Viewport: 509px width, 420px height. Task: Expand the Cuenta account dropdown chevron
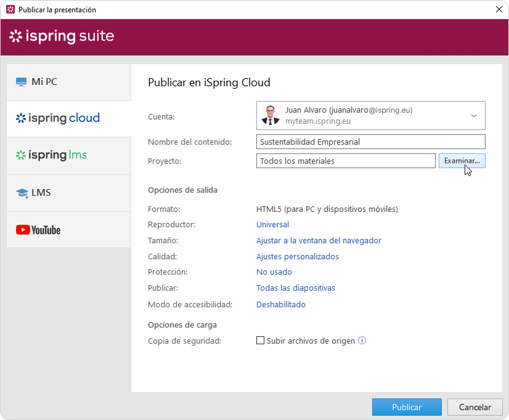[473, 116]
